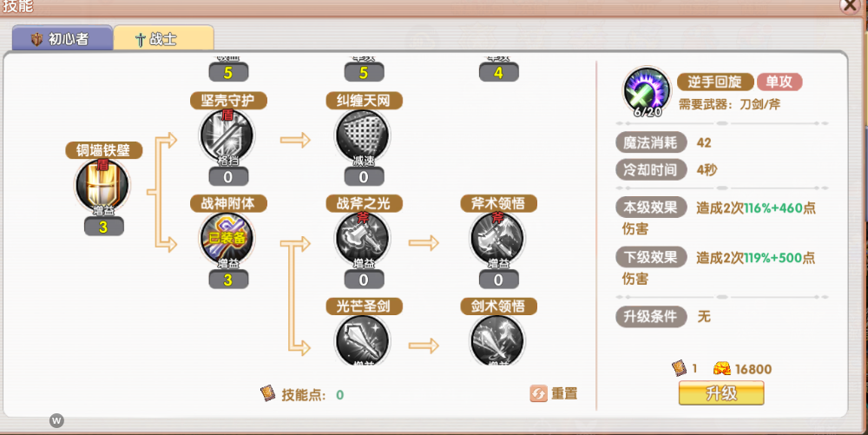Image resolution: width=868 pixels, height=435 pixels.
Task: Click the 单攻 attack type tag
Action: [779, 82]
